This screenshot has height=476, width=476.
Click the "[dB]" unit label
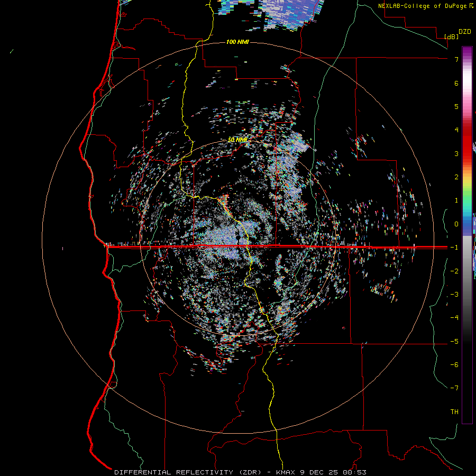pos(452,37)
